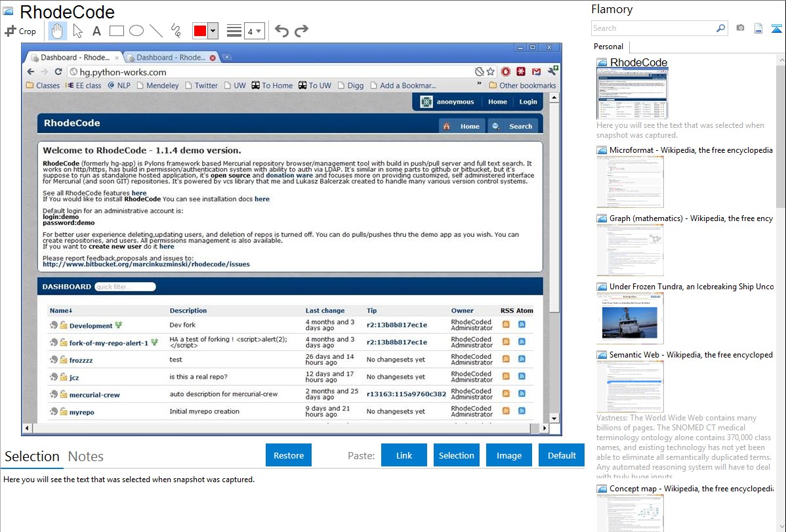This screenshot has height=532, width=786.
Task: Click the camera capture icon
Action: (740, 28)
